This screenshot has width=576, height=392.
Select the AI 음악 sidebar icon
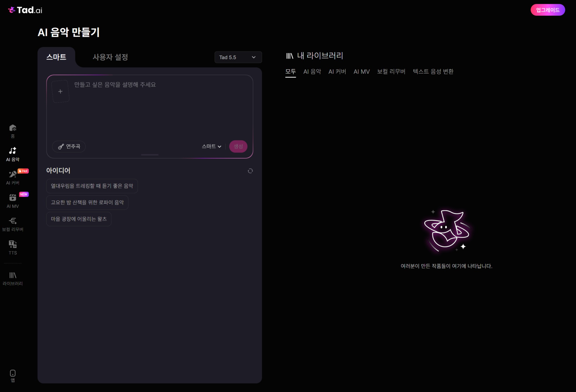point(13,154)
